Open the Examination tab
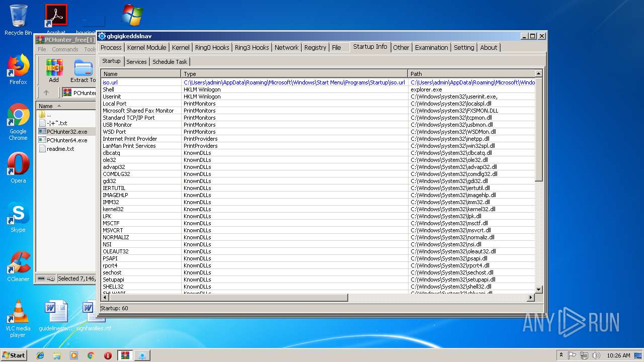Screen dimensions: 644x362 pyautogui.click(x=431, y=47)
